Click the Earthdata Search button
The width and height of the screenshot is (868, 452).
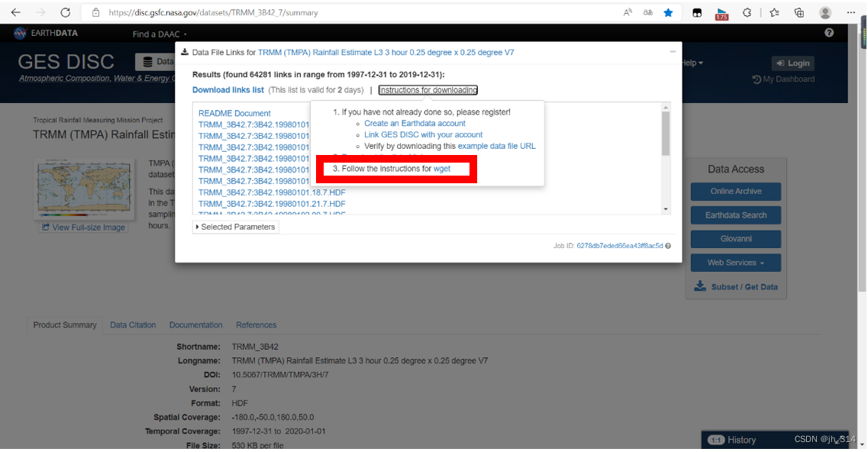tap(736, 215)
